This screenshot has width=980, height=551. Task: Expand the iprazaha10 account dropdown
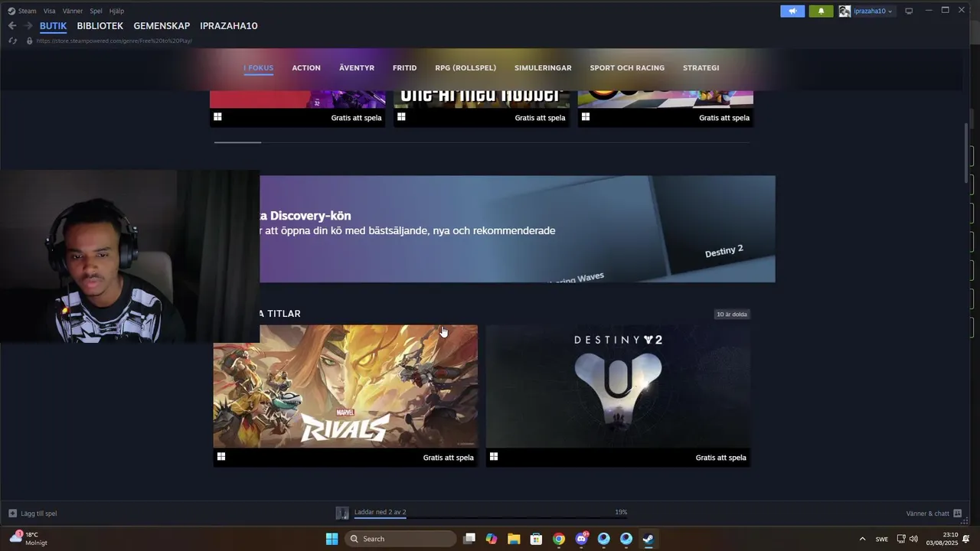(890, 11)
